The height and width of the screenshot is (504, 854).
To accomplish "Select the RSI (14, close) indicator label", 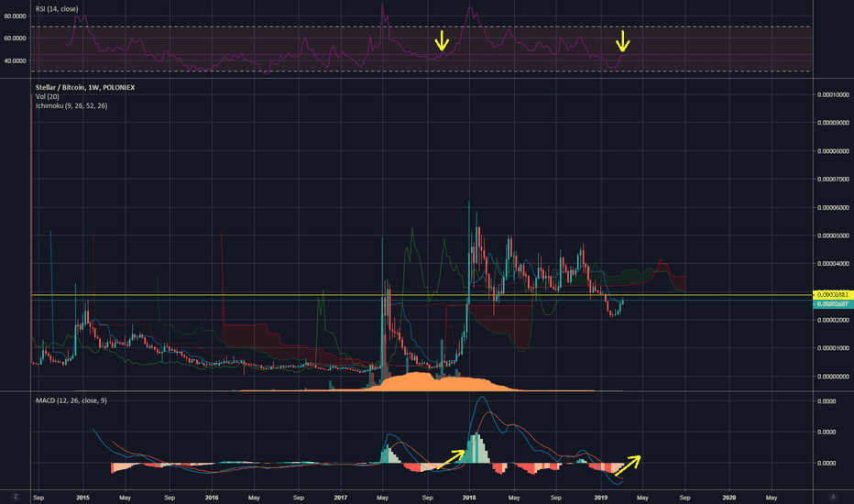I will click(57, 9).
